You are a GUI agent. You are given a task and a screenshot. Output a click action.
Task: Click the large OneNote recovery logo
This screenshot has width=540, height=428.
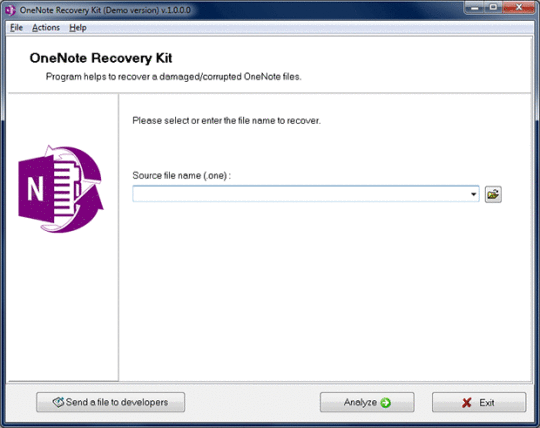pyautogui.click(x=61, y=189)
